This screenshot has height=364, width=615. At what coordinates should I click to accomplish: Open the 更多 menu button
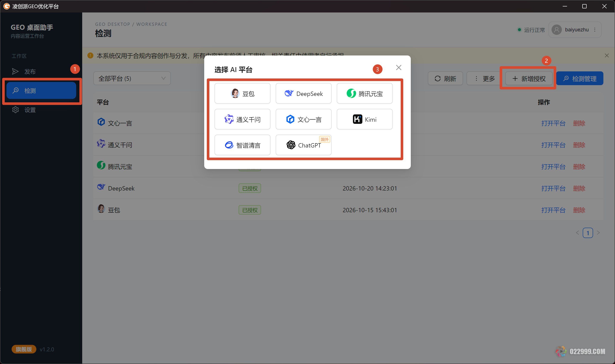click(484, 78)
